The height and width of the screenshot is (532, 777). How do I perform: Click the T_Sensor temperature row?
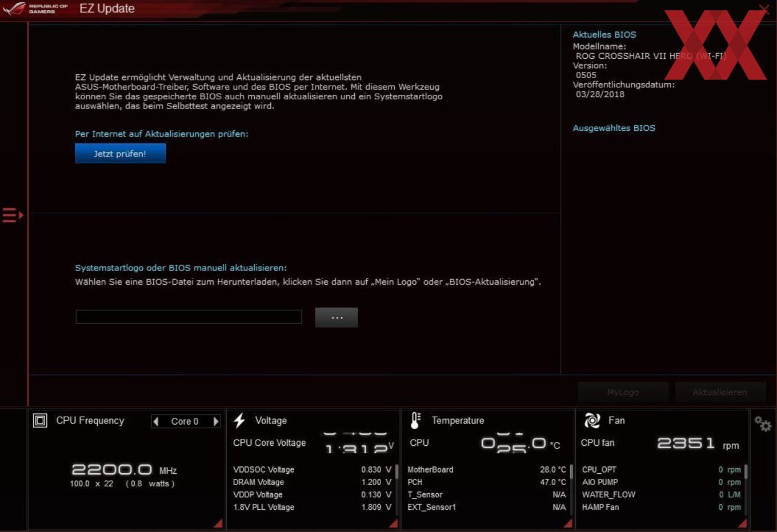coord(487,495)
